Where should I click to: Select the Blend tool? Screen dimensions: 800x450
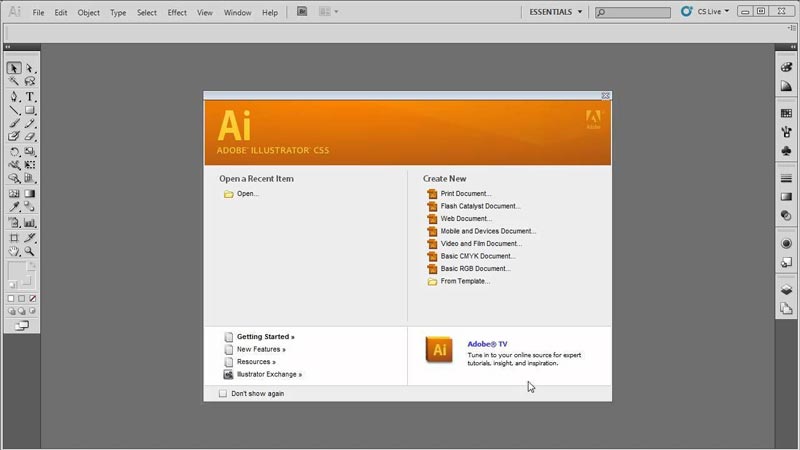click(x=30, y=207)
